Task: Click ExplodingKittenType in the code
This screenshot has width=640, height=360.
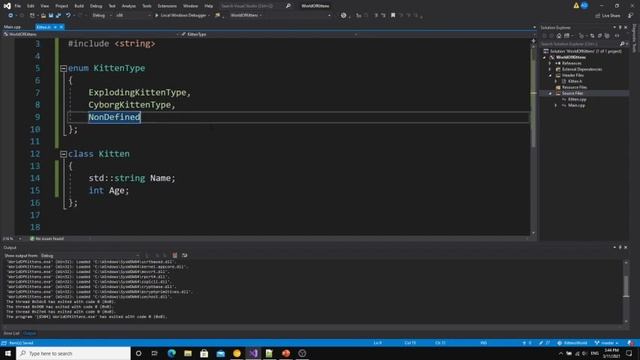Action: (x=137, y=93)
